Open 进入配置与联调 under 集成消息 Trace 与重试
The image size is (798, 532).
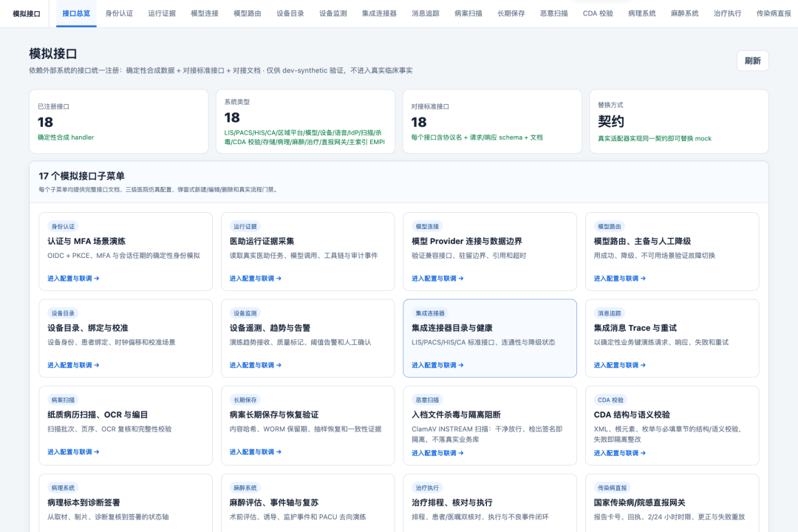click(x=620, y=365)
